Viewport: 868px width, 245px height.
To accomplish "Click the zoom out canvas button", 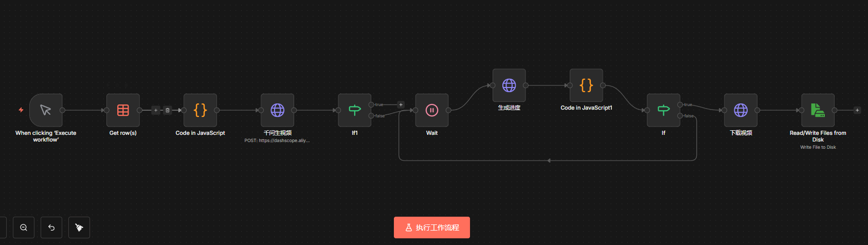I will click(x=24, y=227).
